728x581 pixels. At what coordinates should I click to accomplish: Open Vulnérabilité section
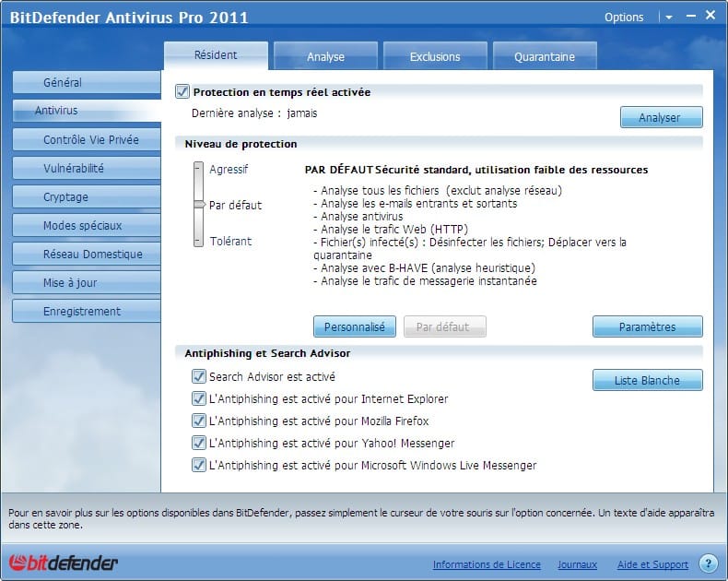coord(87,168)
